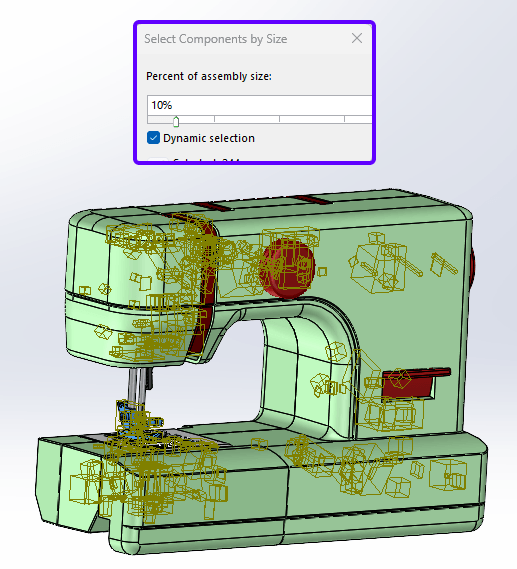Screen dimensions: 517x569
Task: Click the percent slider's green thumb handle
Action: point(176,122)
